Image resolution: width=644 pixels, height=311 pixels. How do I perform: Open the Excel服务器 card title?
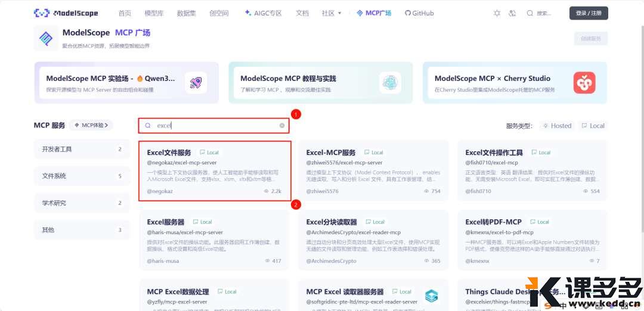pyautogui.click(x=166, y=222)
